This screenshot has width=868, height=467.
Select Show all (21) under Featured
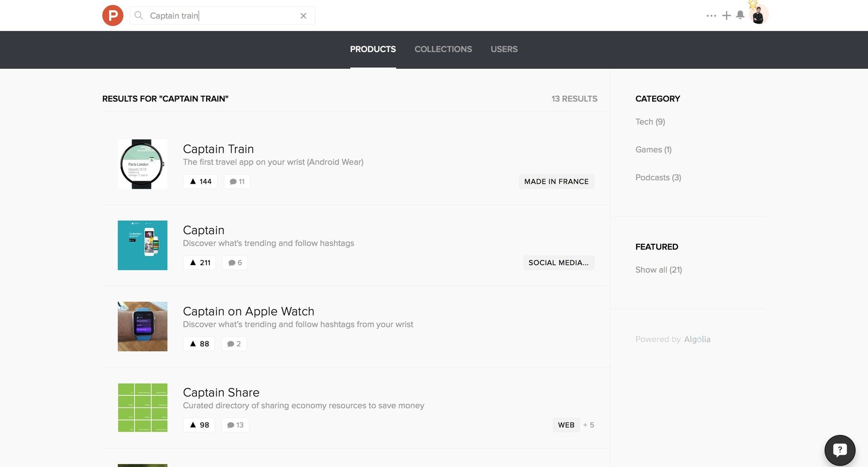click(x=659, y=270)
